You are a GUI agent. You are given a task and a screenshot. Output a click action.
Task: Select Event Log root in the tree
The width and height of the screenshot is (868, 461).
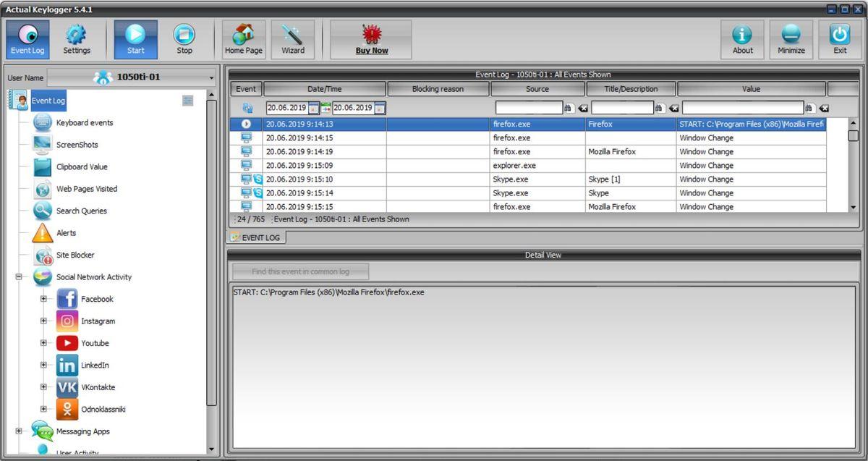coord(48,101)
